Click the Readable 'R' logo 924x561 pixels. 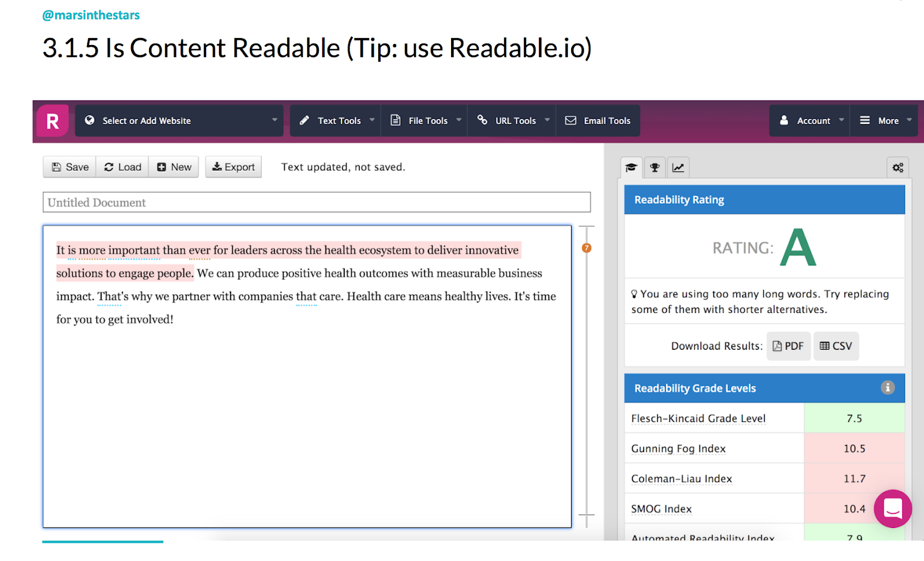(53, 120)
